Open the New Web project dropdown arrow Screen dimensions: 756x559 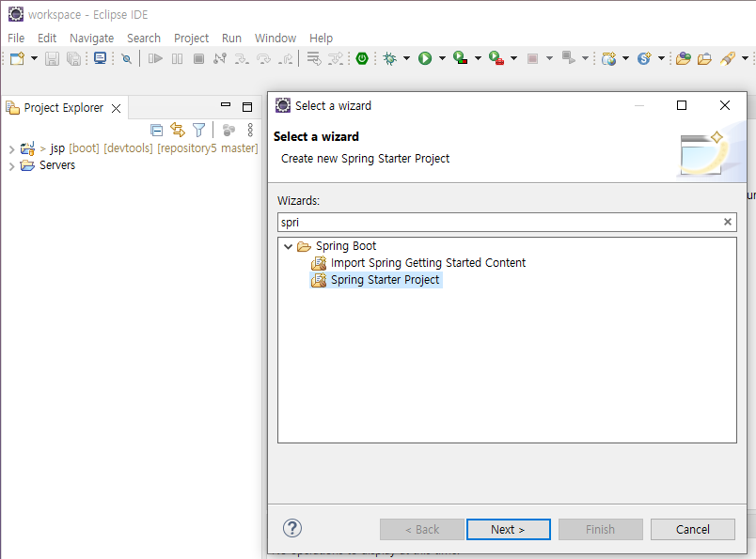[x=626, y=58]
